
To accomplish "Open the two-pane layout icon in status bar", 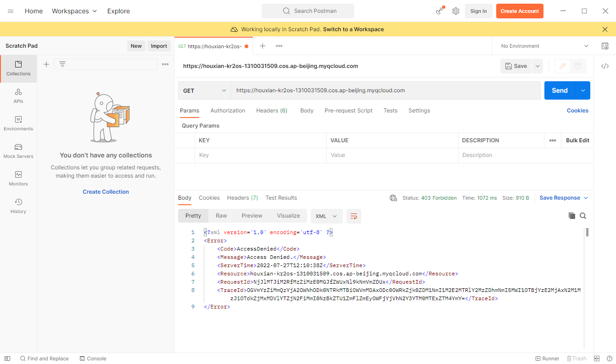I will click(597, 358).
